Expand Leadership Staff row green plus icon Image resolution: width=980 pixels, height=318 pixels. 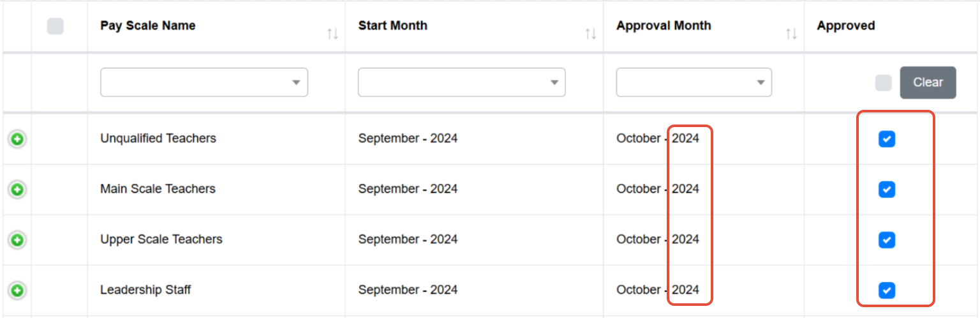[x=17, y=291]
